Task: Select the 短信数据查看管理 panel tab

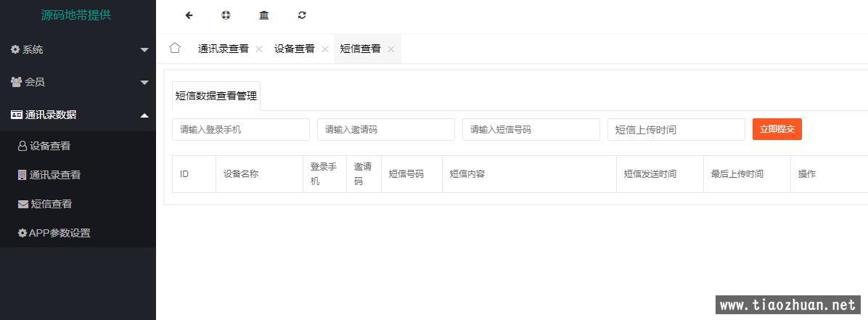Action: click(x=216, y=96)
